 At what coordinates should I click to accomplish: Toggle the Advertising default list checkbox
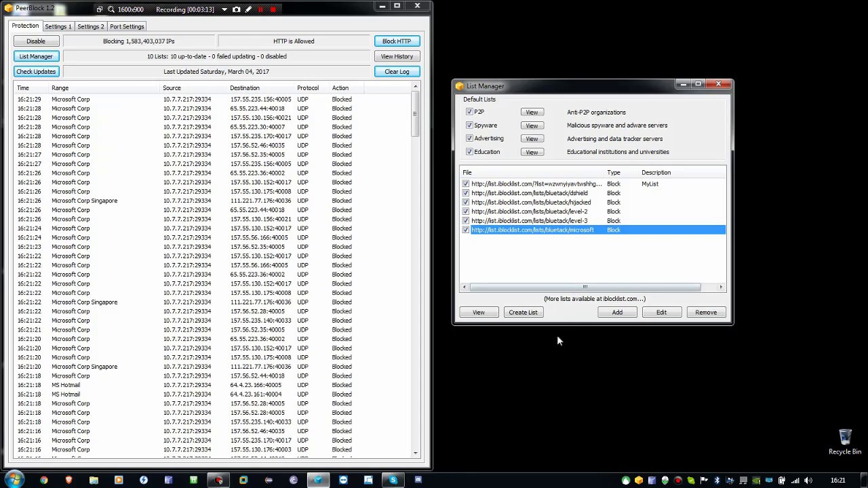coord(469,138)
